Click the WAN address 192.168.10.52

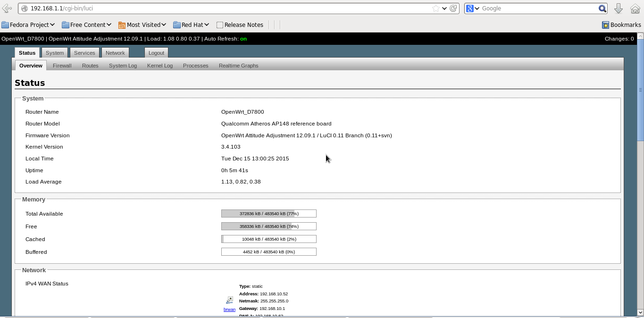point(274,294)
